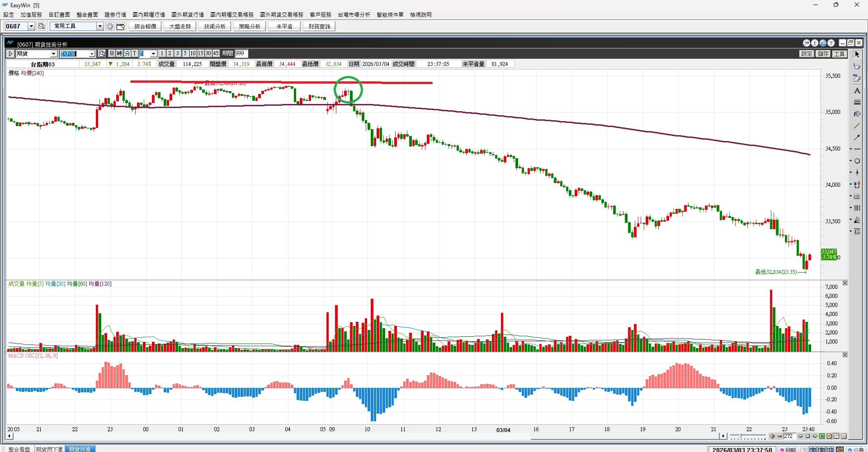
Task: Open the 證券行情 menu
Action: [x=115, y=14]
